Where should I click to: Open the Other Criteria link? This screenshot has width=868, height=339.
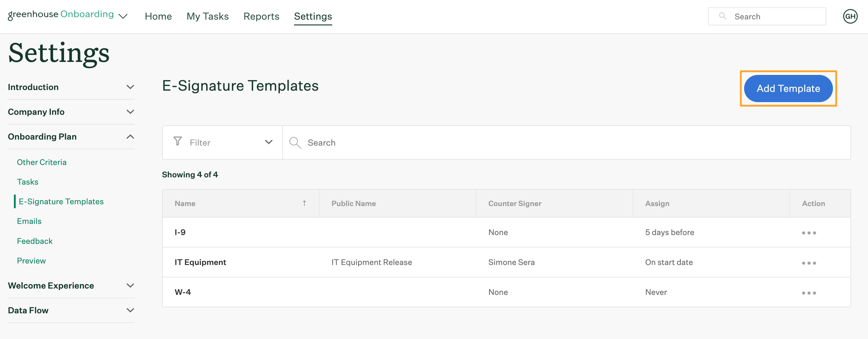[x=42, y=162]
